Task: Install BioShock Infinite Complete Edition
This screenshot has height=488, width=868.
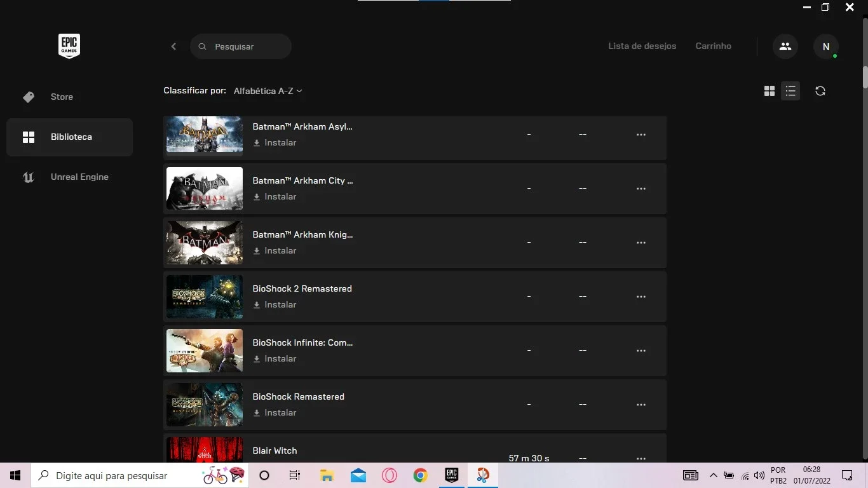Action: click(x=275, y=359)
